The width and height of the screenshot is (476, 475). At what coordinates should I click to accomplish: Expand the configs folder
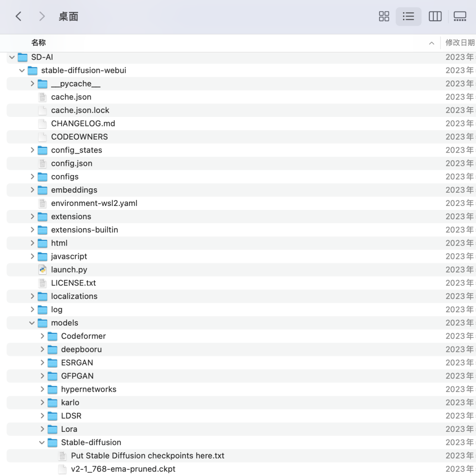[x=32, y=177]
